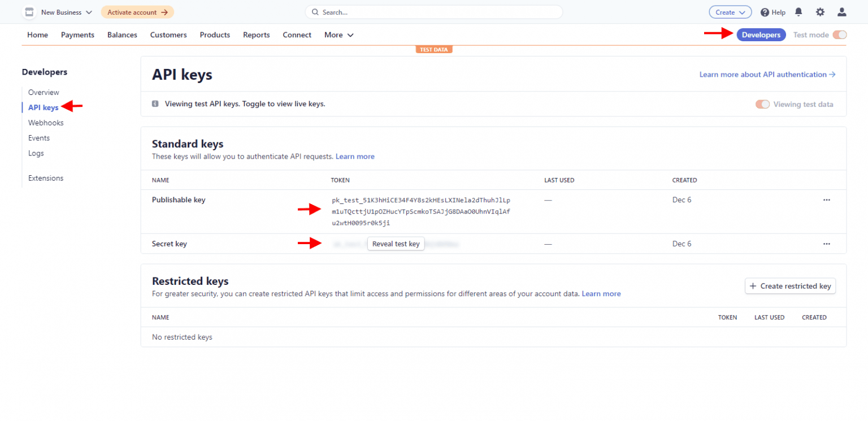
Task: Open the Create dropdown button
Action: [730, 12]
